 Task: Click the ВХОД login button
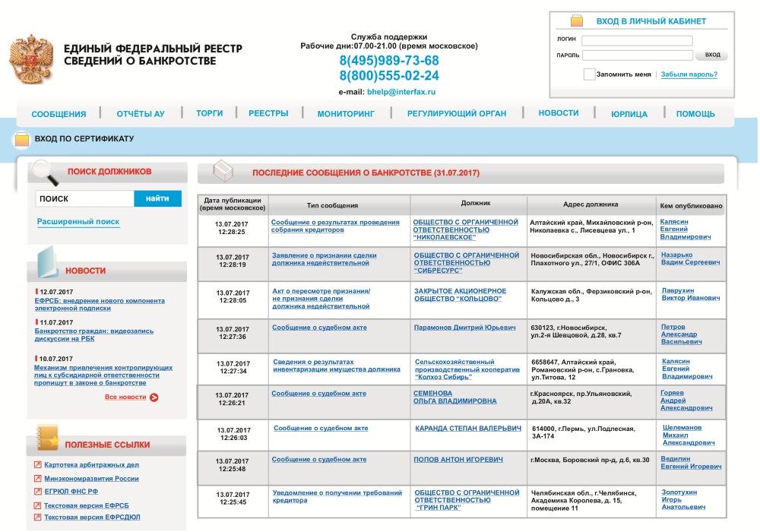[711, 55]
